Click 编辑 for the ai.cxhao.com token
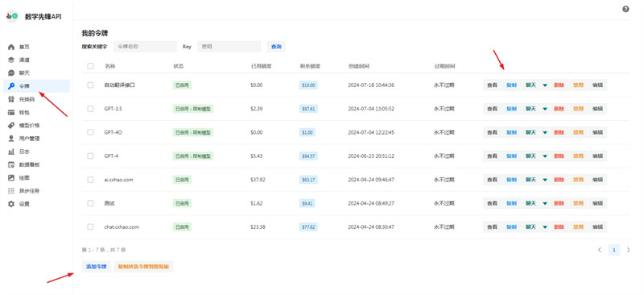The image size is (644, 295). (x=597, y=180)
